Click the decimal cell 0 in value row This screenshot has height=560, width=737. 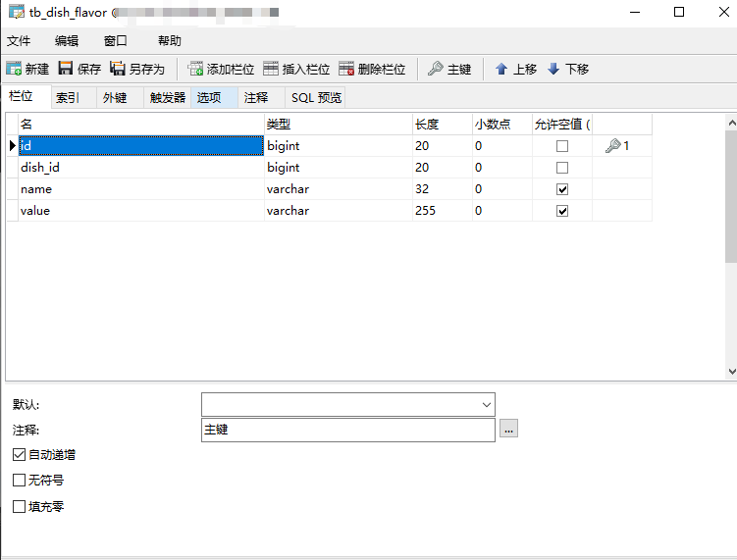tap(502, 211)
